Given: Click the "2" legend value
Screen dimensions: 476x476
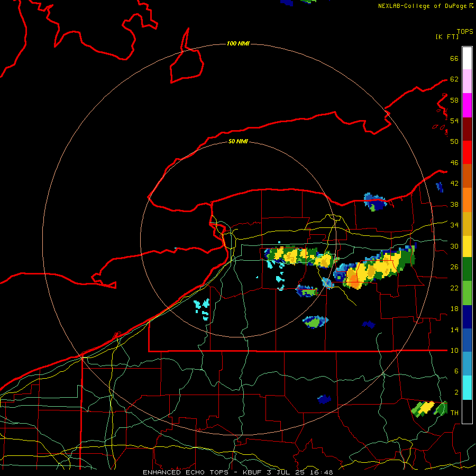Looking at the screenshot, I should pos(456,392).
